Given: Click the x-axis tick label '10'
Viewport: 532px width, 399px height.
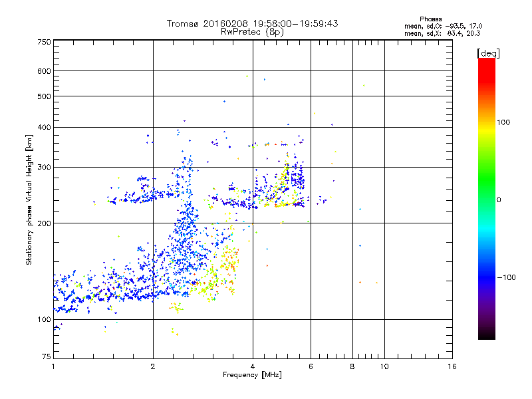Looking at the screenshot, I should (x=384, y=366).
